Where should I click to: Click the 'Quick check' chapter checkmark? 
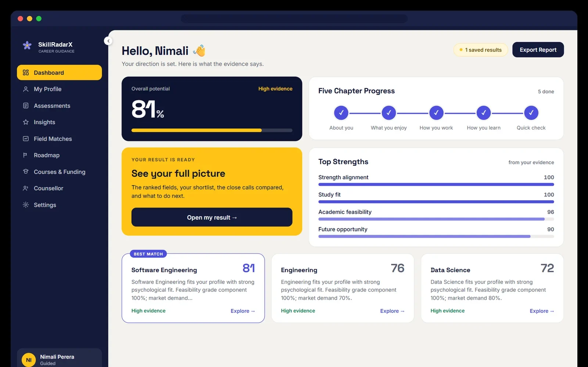click(x=531, y=113)
